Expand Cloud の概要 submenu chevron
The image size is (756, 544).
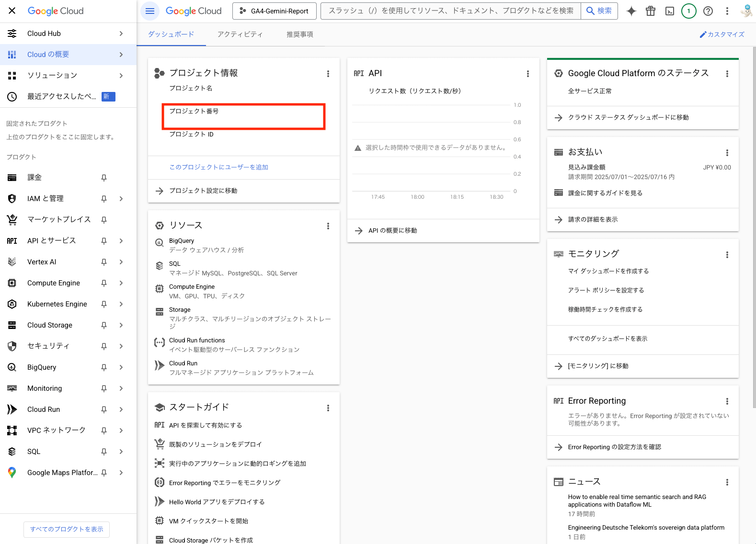(121, 55)
